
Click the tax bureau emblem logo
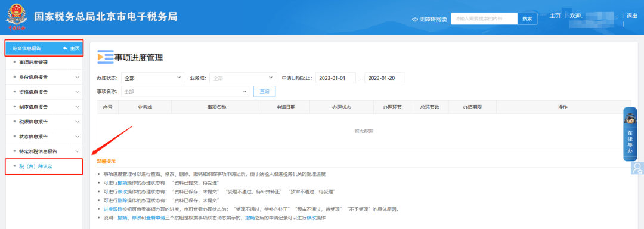click(16, 17)
